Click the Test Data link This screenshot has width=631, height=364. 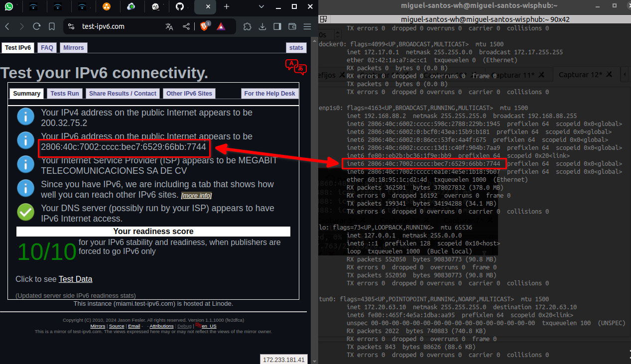pos(75,279)
